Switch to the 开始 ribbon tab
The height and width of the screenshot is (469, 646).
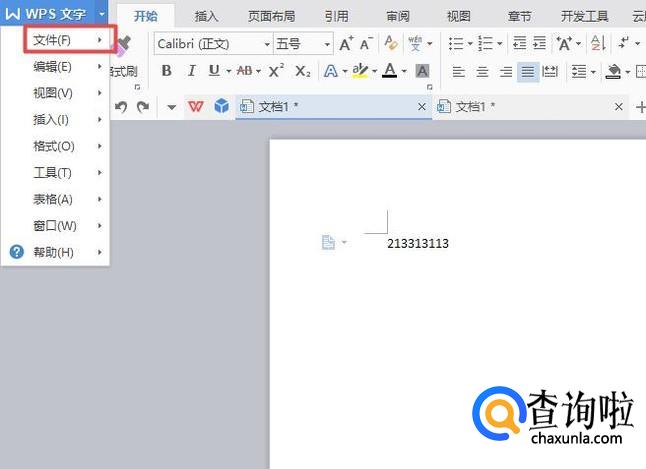[146, 16]
